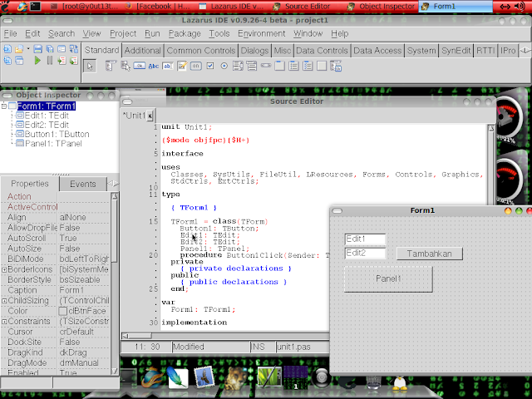Image resolution: width=532 pixels, height=399 pixels.
Task: Select the TRadioGroup component icon
Action: tap(293, 66)
